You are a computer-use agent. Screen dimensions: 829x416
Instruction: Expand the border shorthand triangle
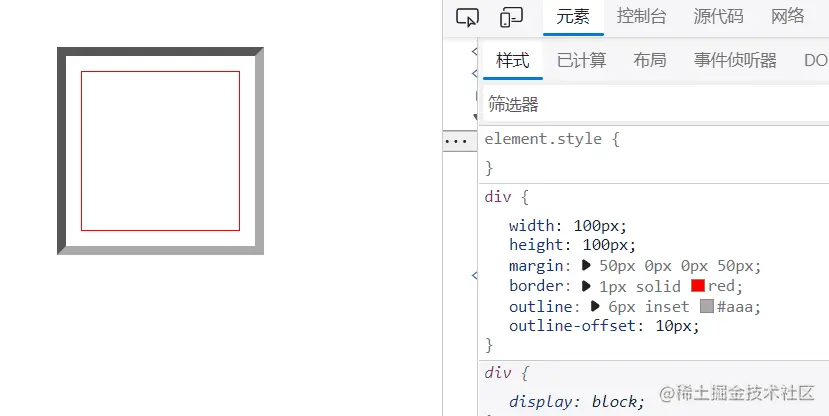click(x=586, y=286)
